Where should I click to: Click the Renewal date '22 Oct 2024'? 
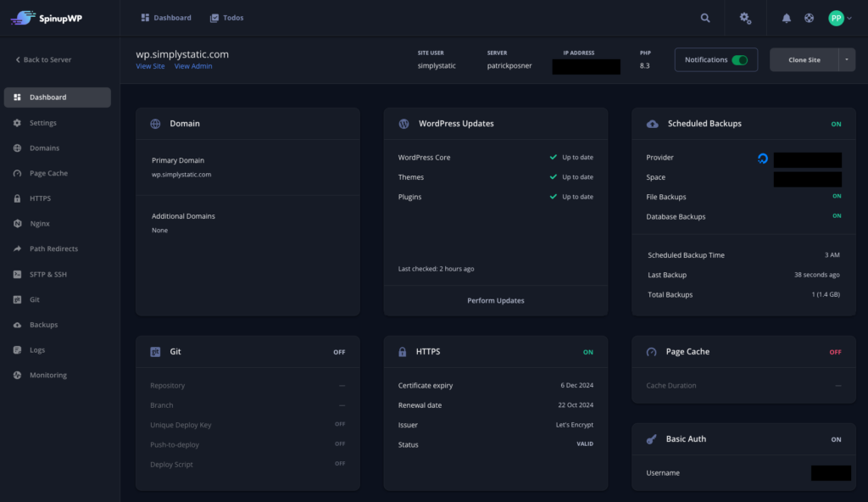coord(576,405)
